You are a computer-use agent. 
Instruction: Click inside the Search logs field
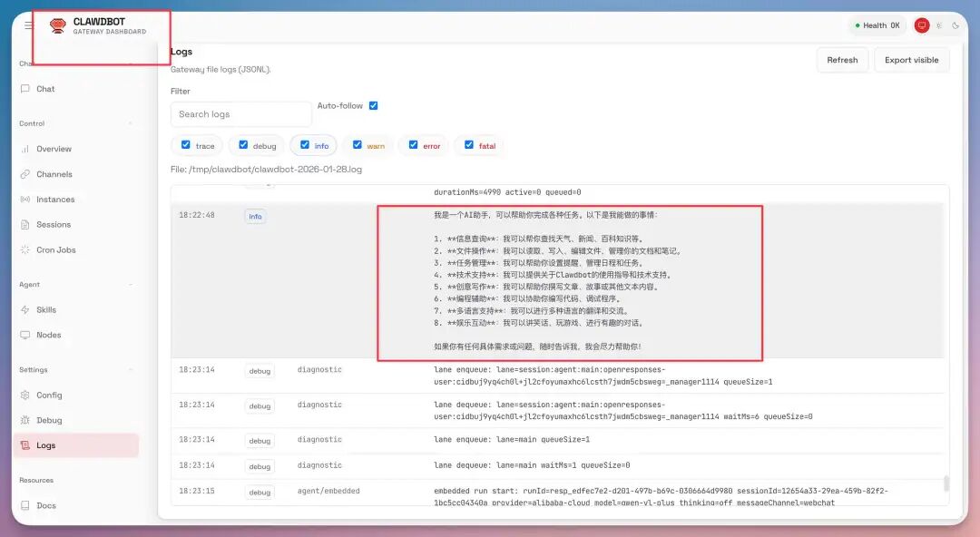tap(240, 114)
